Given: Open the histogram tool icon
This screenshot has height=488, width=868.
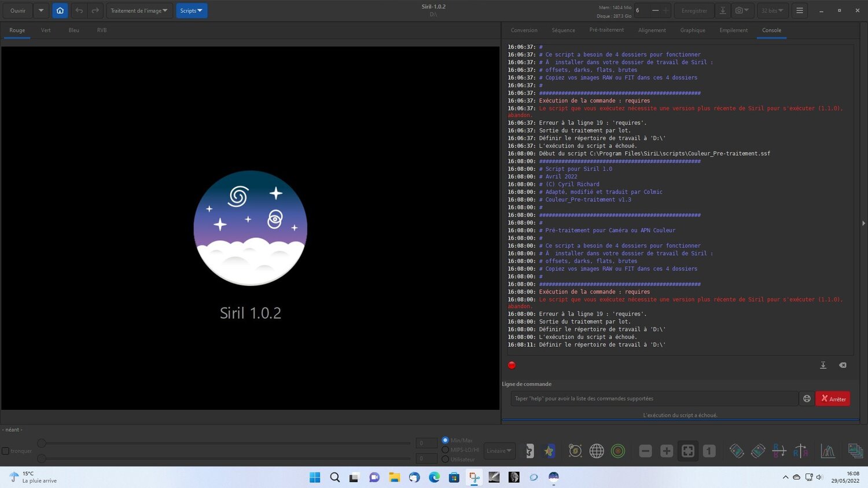Looking at the screenshot, I should click(828, 451).
